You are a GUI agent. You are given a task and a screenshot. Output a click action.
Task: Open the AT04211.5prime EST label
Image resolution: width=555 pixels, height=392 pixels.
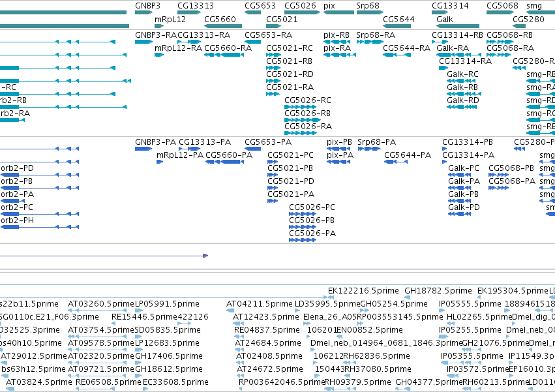260,304
